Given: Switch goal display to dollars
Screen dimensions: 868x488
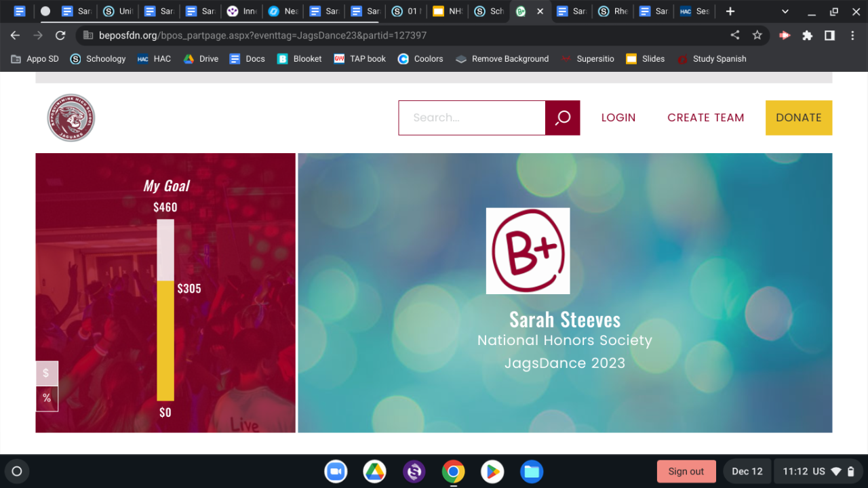Looking at the screenshot, I should coord(47,373).
